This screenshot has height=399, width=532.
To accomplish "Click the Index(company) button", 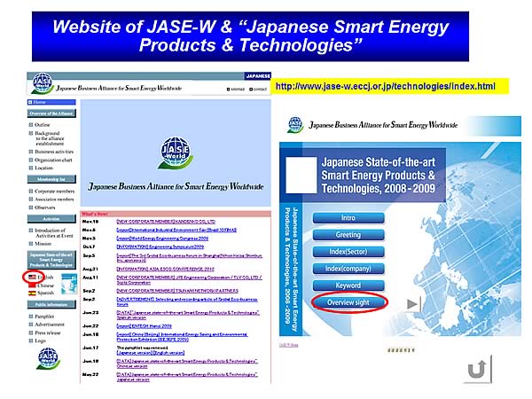I will pyautogui.click(x=348, y=269).
